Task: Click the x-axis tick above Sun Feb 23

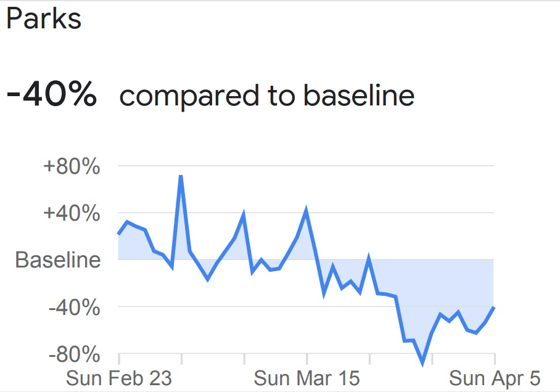Action: click(x=118, y=358)
